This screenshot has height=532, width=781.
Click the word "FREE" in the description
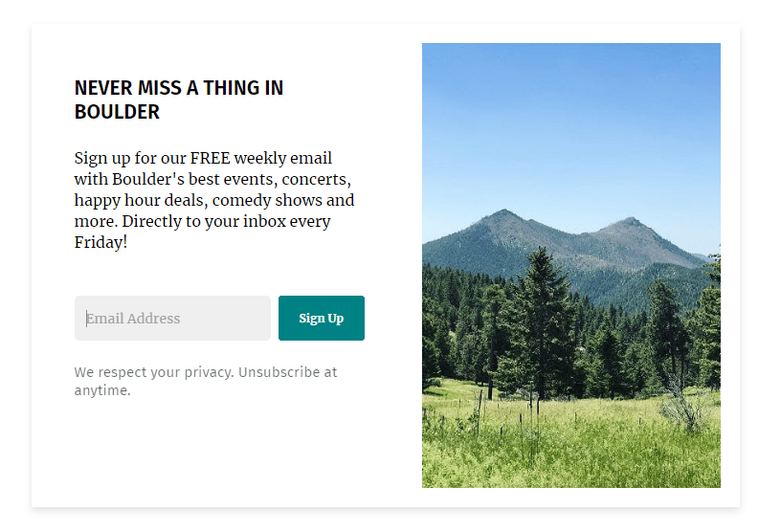(x=210, y=158)
